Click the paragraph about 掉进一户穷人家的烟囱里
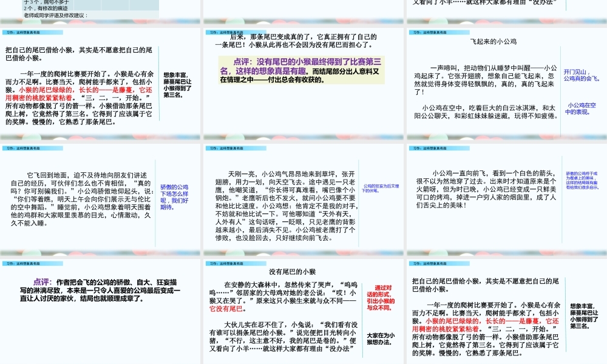The height and width of the screenshot is (364, 607). tap(486, 189)
